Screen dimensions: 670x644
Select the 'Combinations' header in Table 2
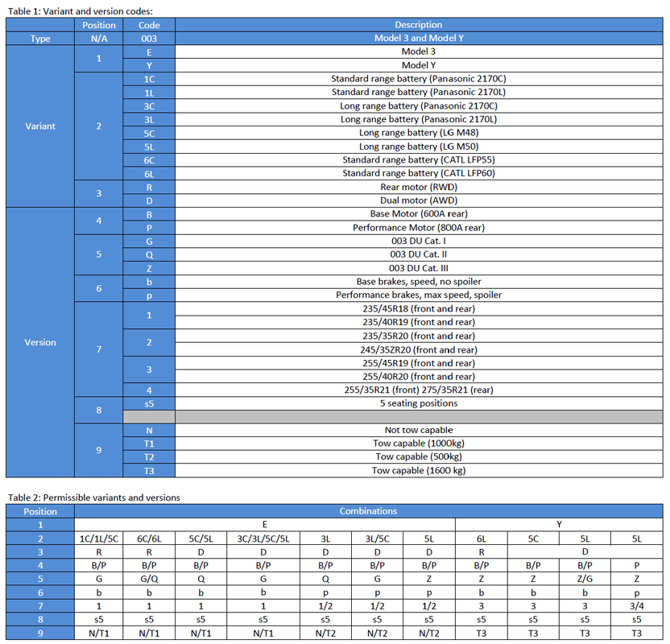pos(368,510)
